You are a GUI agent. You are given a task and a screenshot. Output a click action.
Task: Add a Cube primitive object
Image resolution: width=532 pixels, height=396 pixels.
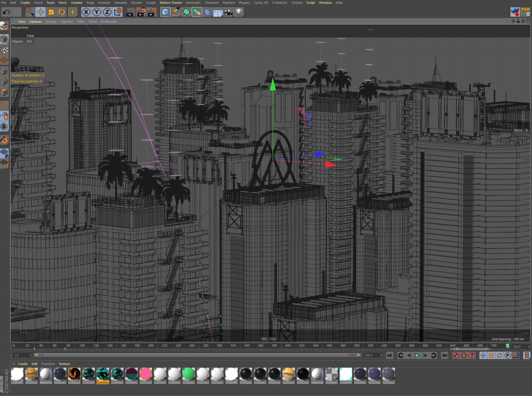(x=165, y=12)
